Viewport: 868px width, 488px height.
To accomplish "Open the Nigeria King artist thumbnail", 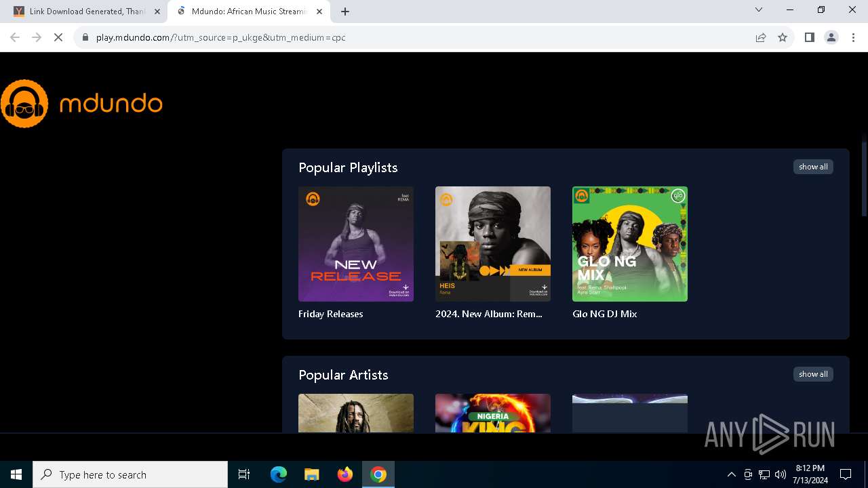I will (493, 413).
